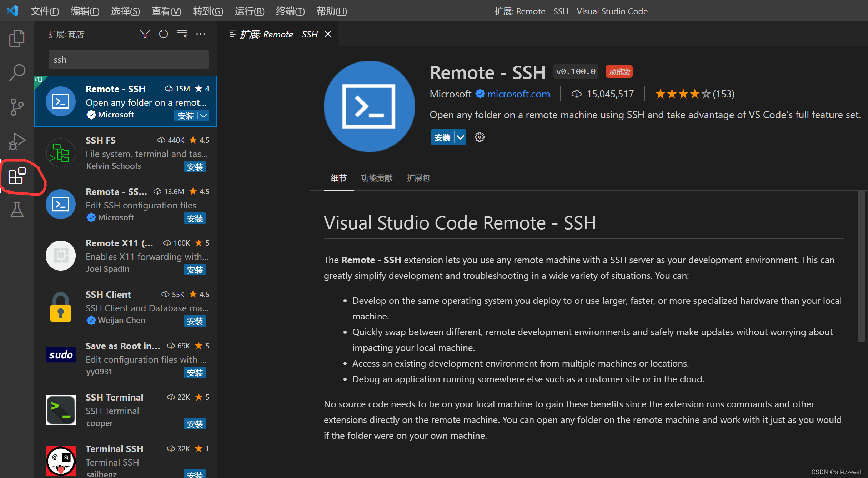This screenshot has height=478, width=868.
Task: Visit the microsoft.com publisher link
Action: click(518, 94)
